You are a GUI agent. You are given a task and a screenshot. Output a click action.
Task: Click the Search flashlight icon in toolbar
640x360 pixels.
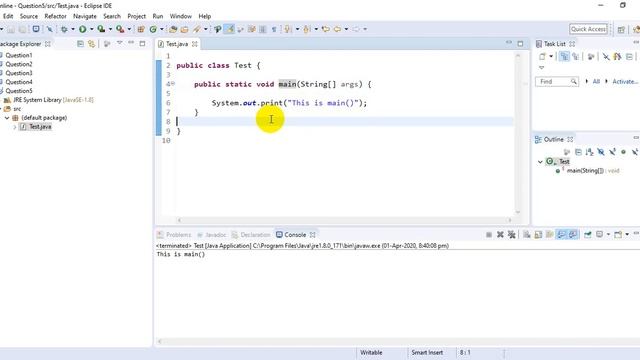(x=197, y=29)
